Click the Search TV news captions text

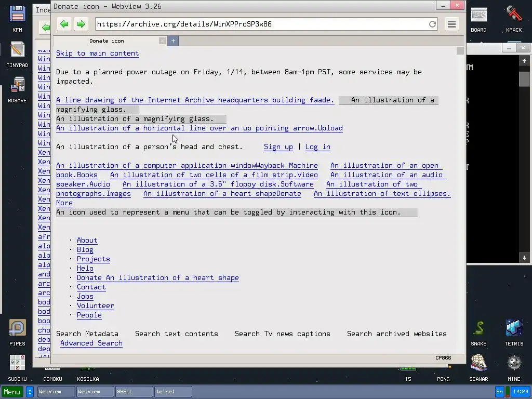tap(282, 334)
